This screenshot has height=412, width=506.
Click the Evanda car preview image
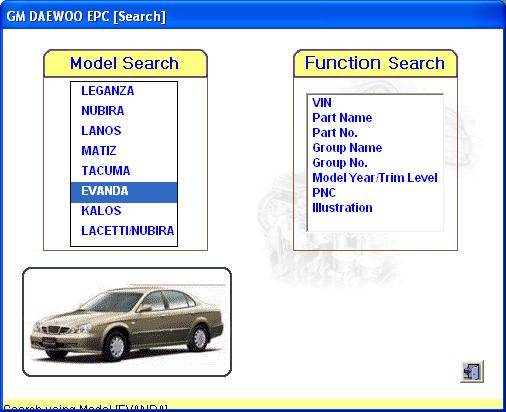(127, 322)
